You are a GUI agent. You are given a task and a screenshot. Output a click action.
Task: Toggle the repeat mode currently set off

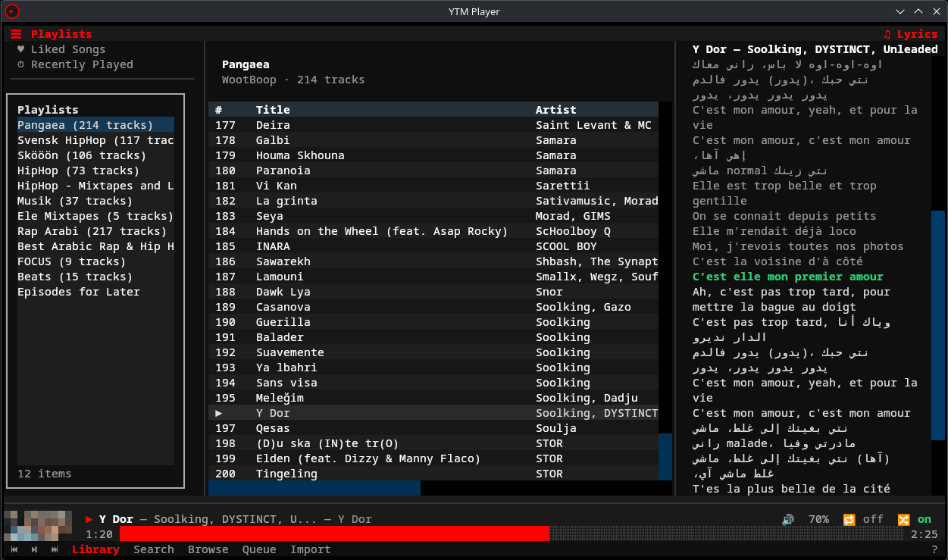point(849,519)
